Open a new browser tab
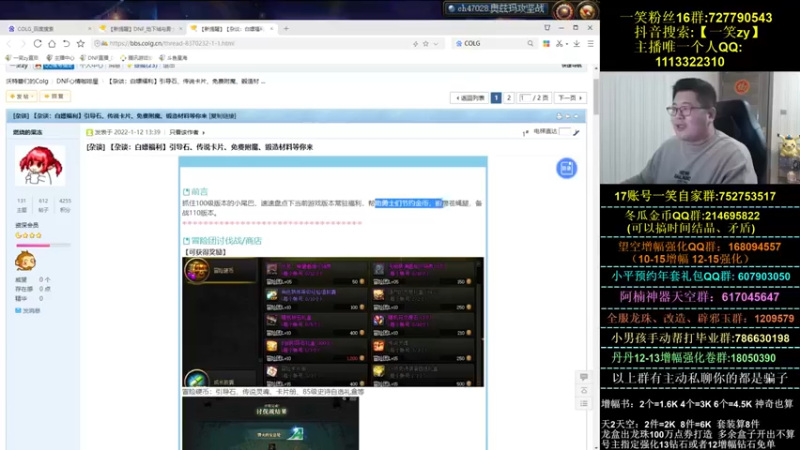 tap(286, 29)
